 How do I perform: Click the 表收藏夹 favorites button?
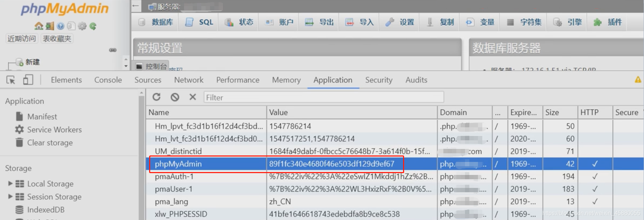pos(57,39)
